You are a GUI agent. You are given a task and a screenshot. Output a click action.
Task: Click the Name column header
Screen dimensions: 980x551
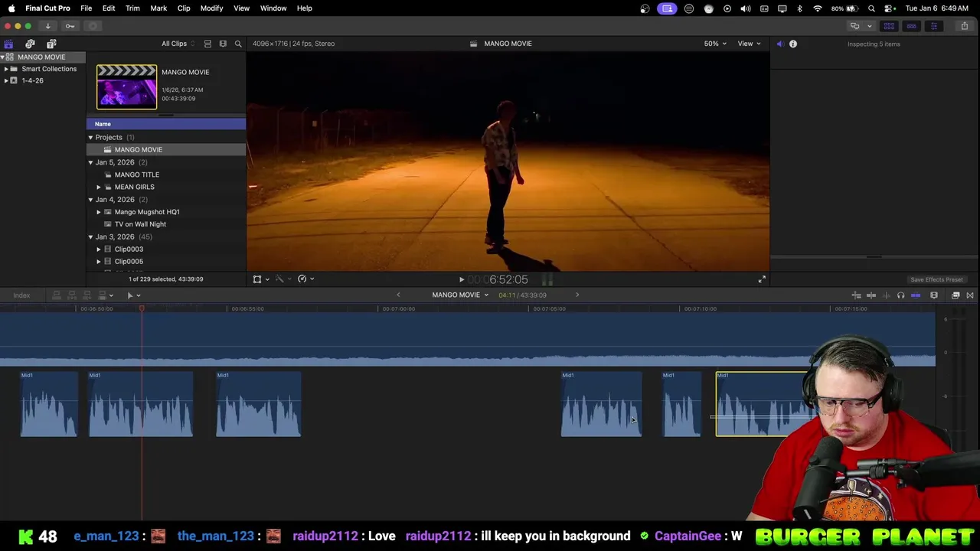pyautogui.click(x=166, y=124)
